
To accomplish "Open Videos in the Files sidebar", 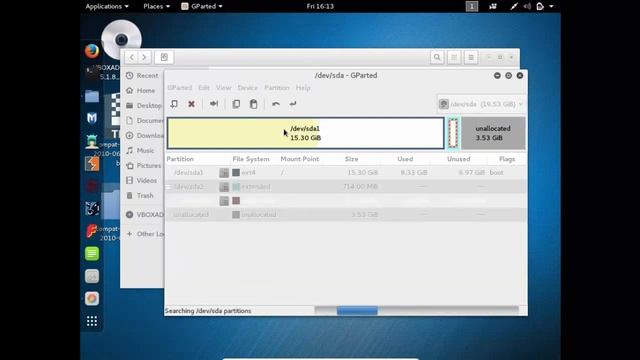I will (x=142, y=180).
